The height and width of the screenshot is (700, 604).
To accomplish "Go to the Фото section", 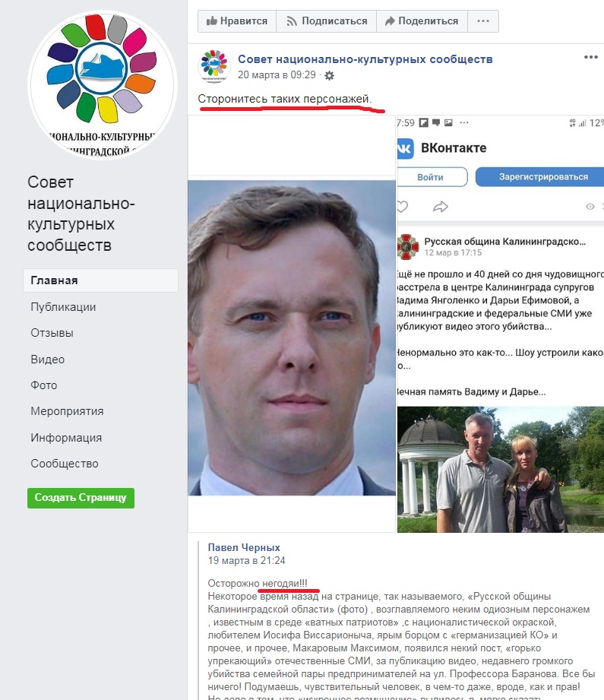I will tap(44, 385).
